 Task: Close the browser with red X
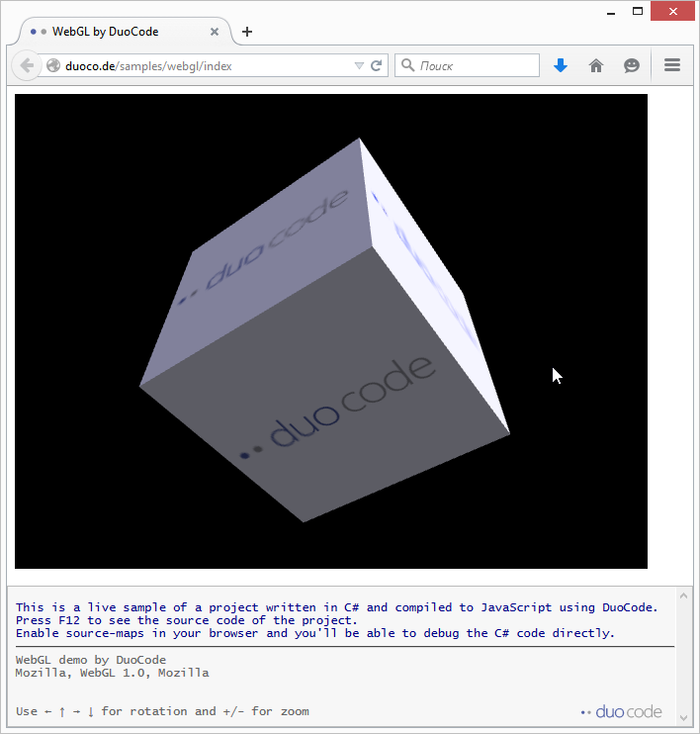(x=673, y=11)
